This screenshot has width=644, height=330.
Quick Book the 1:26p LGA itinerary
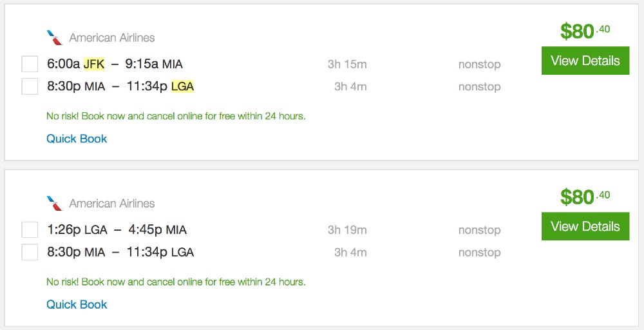click(77, 304)
